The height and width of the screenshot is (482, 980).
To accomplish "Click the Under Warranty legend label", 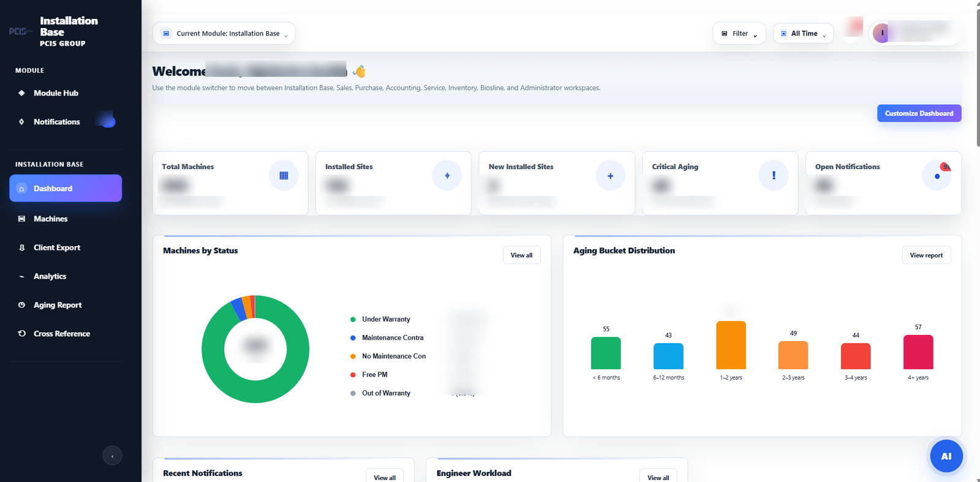I will pos(386,319).
